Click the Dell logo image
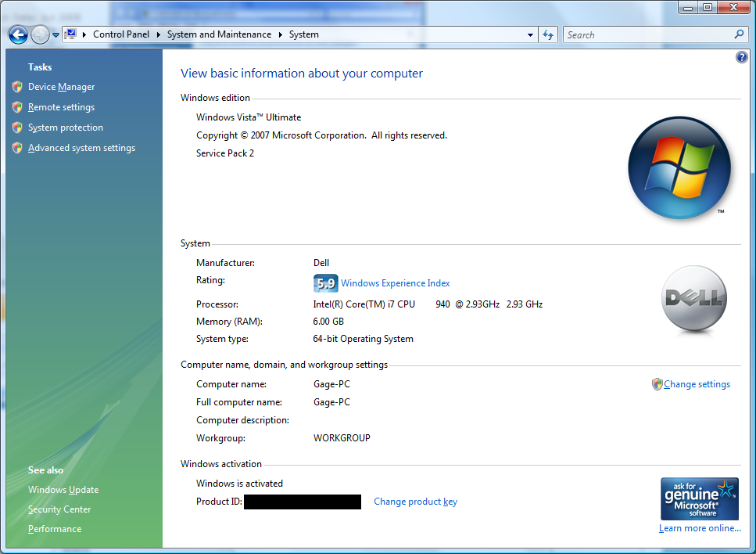Viewport: 756px width, 554px height. click(693, 299)
